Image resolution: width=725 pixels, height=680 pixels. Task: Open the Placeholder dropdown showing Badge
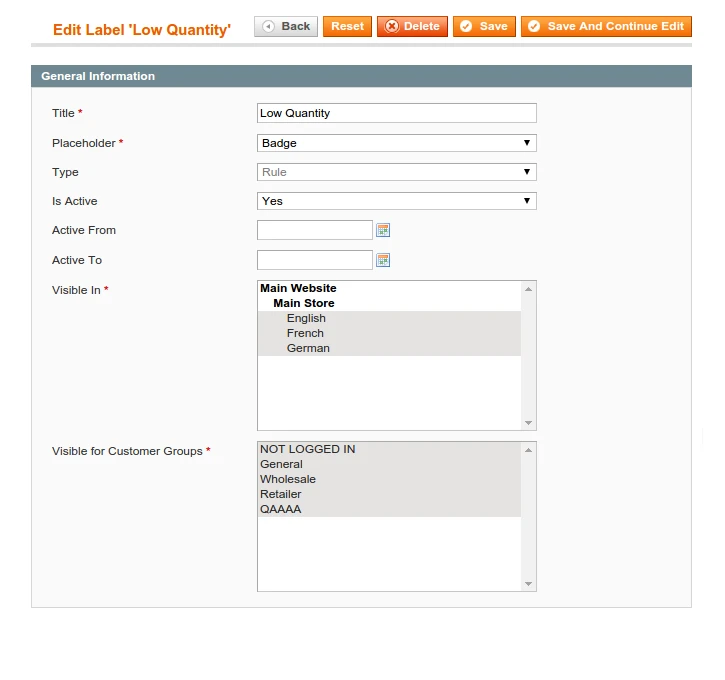click(x=396, y=143)
